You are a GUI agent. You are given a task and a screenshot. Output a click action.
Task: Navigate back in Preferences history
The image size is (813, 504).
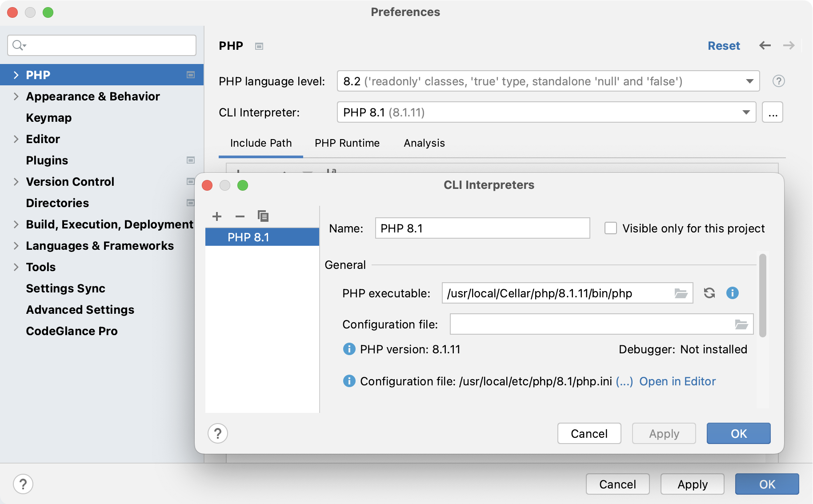765,45
